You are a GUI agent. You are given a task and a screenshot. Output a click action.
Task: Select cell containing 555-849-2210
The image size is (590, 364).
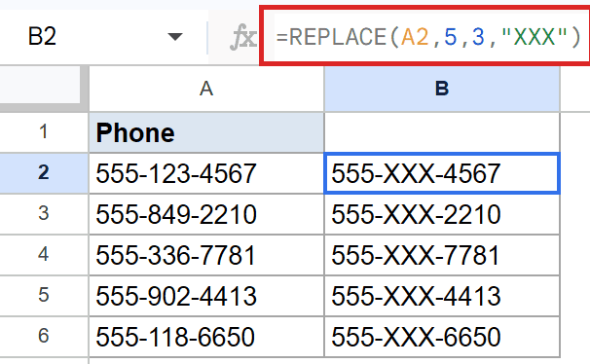tap(206, 214)
